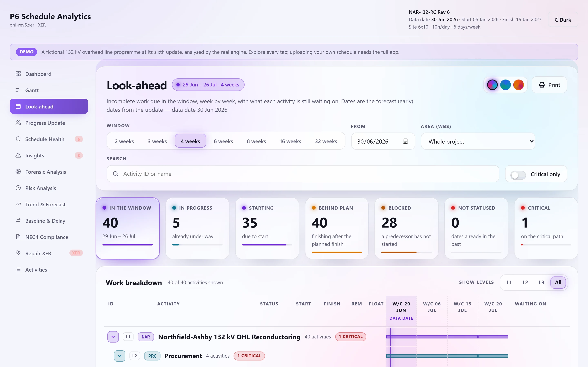Image resolution: width=588 pixels, height=367 pixels.
Task: Open Forensic Analysis target icon
Action: click(x=18, y=172)
